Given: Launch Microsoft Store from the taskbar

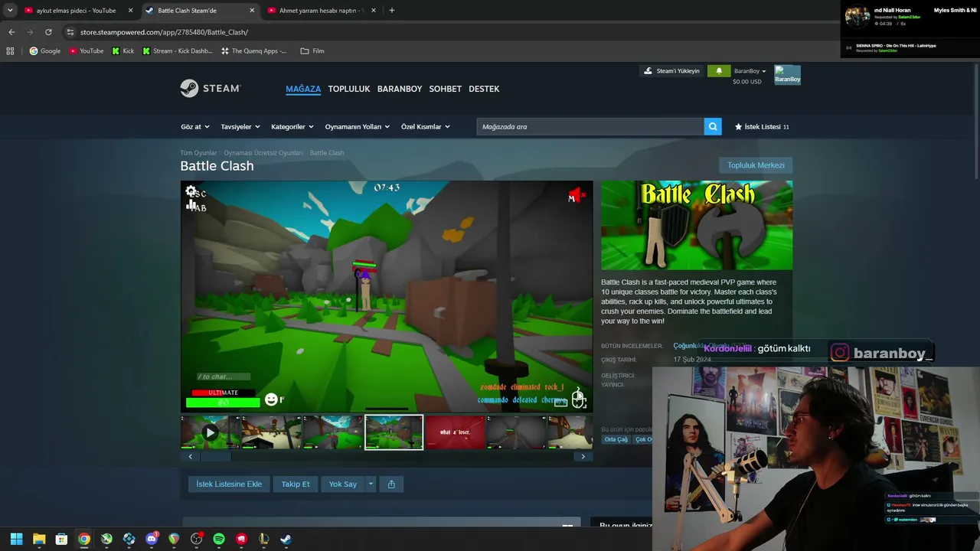Looking at the screenshot, I should pos(61,539).
